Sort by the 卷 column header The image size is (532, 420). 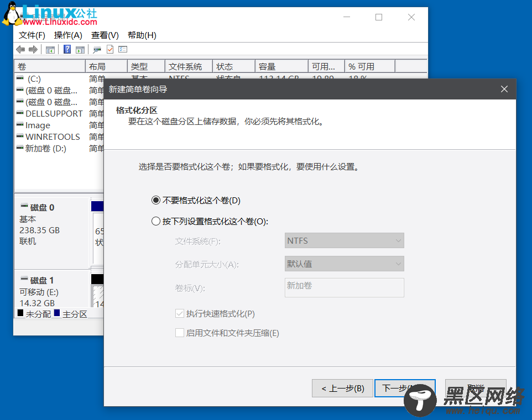coord(50,66)
